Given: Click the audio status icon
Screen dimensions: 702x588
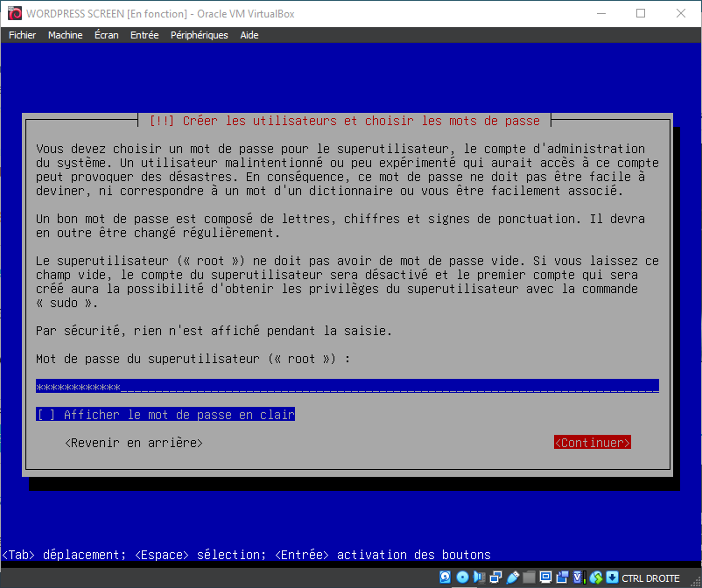Looking at the screenshot, I should coord(479,577).
